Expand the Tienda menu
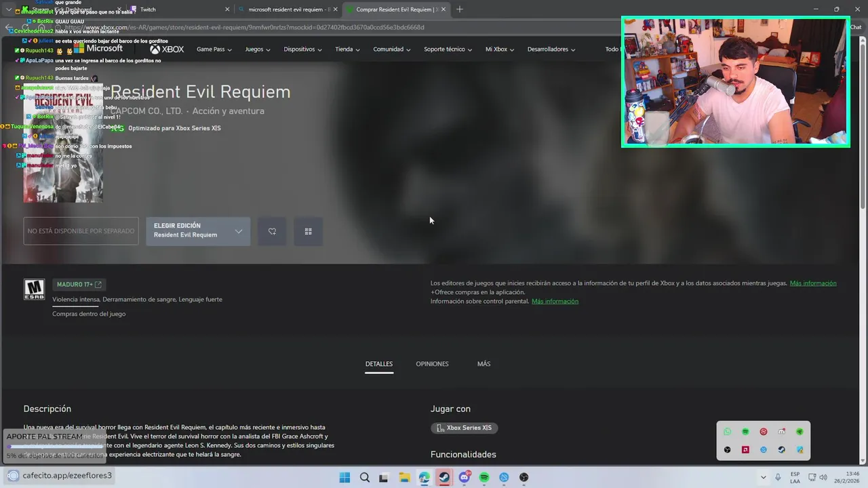868x488 pixels. [347, 49]
